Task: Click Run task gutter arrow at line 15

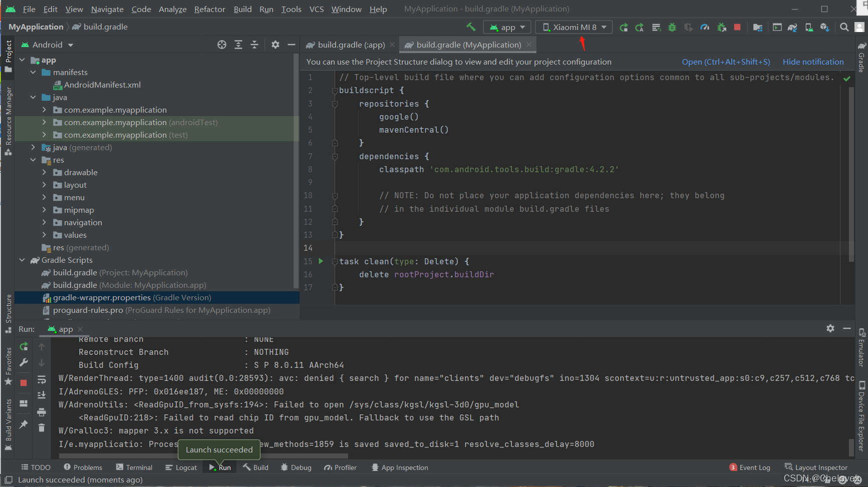Action: (321, 261)
